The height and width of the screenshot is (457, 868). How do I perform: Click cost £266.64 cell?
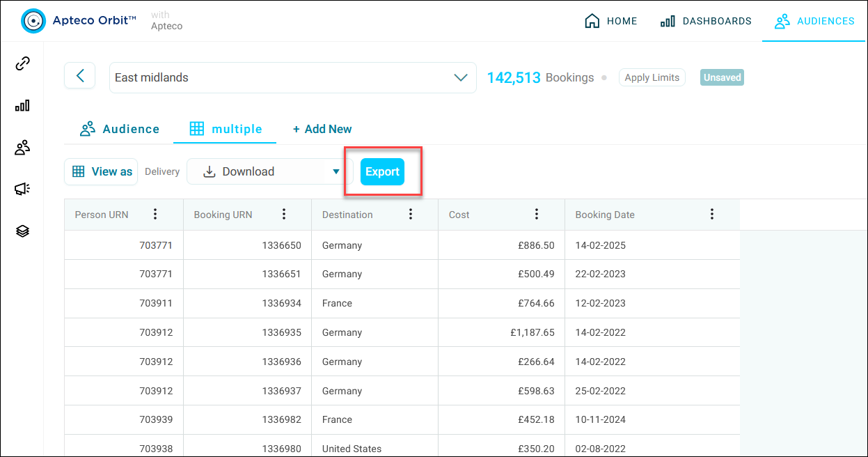(x=501, y=362)
